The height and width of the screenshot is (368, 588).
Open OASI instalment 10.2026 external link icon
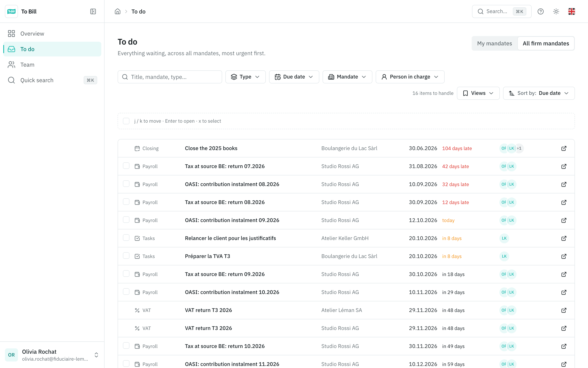564,292
